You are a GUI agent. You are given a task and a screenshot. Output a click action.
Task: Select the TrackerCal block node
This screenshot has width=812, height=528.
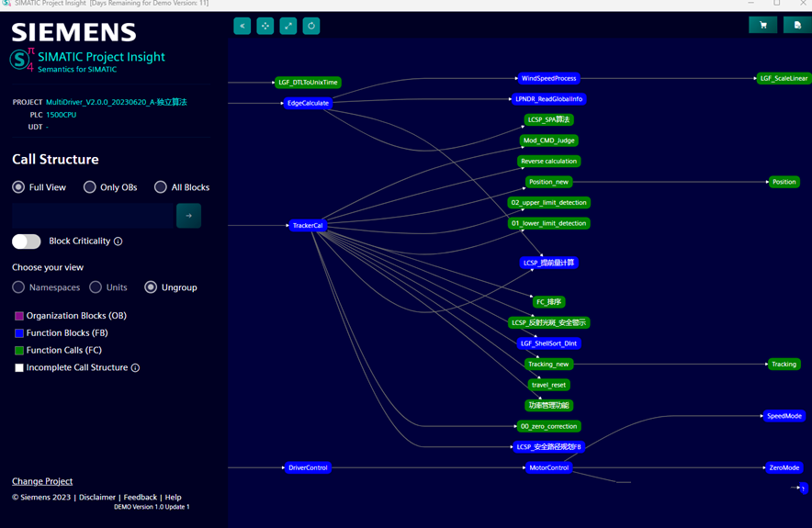tap(308, 225)
